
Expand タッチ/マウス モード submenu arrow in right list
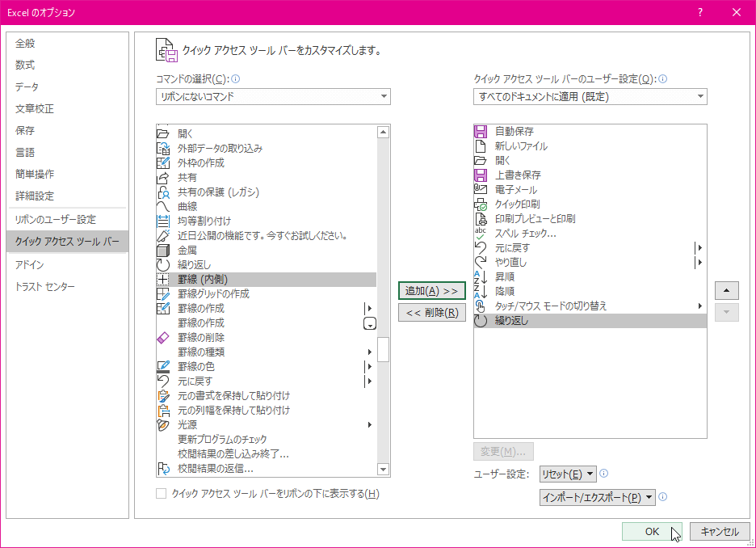[x=699, y=306]
